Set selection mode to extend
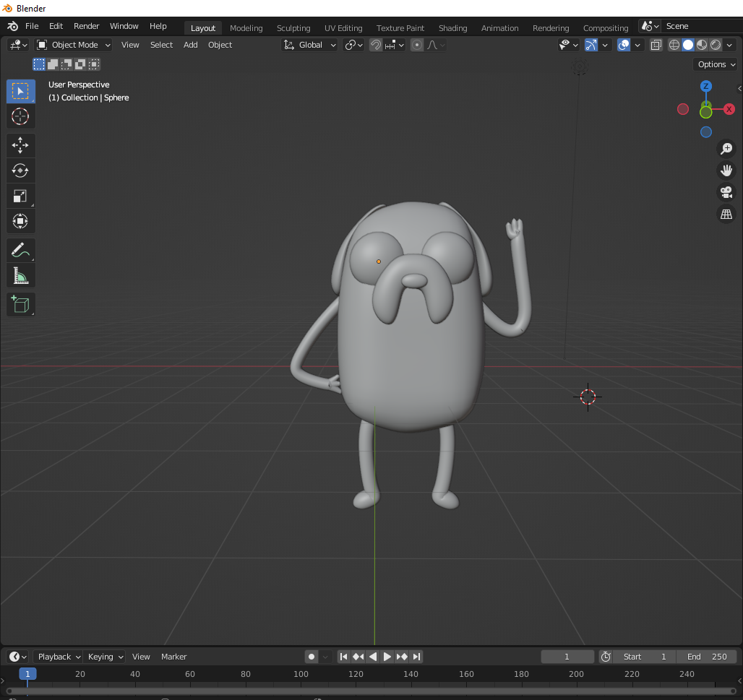Image resolution: width=743 pixels, height=700 pixels. tap(53, 64)
